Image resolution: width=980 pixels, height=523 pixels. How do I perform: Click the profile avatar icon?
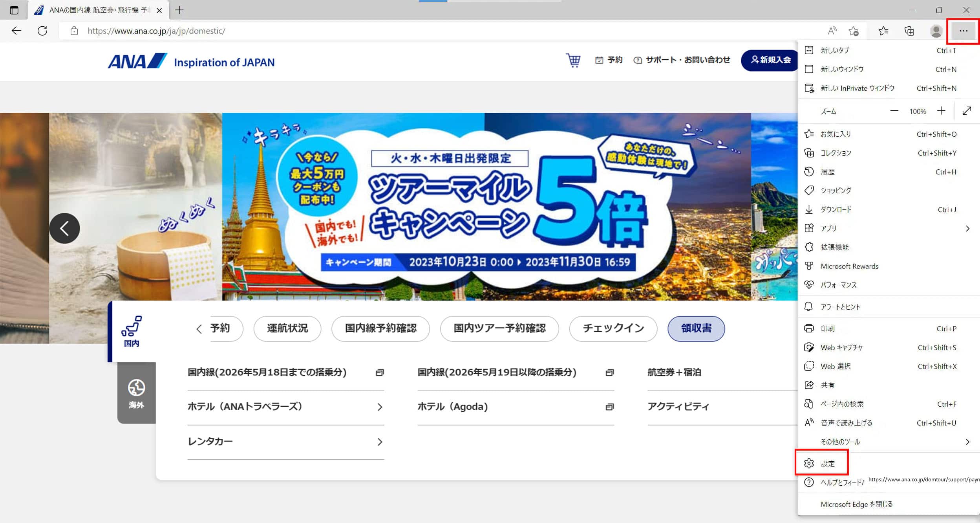click(936, 31)
